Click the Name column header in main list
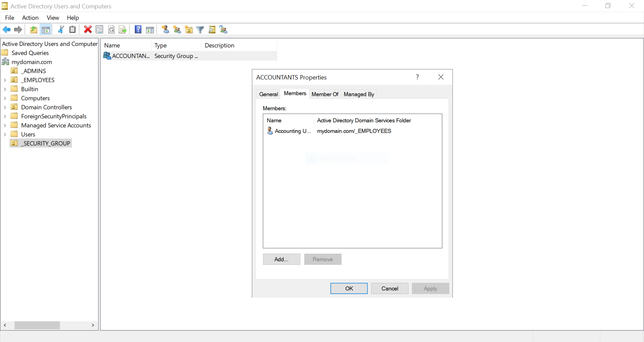 [x=126, y=45]
